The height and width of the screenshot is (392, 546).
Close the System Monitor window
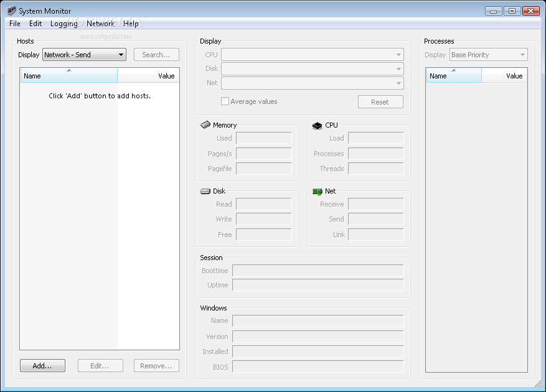(530, 11)
